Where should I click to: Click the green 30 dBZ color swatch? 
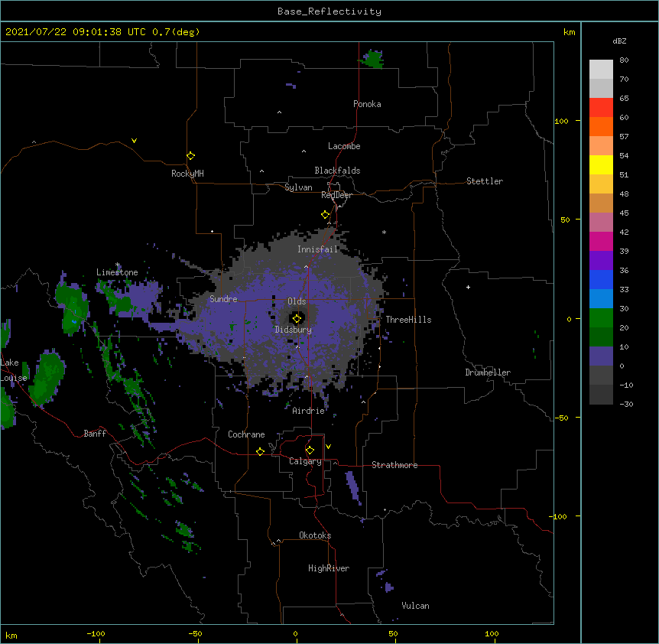point(601,318)
